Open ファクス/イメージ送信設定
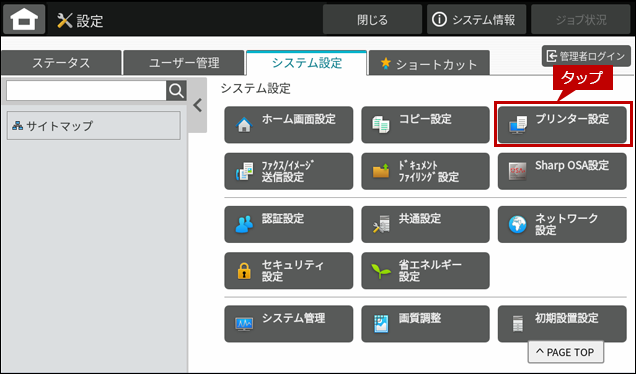This screenshot has height=374, width=636. tap(288, 171)
